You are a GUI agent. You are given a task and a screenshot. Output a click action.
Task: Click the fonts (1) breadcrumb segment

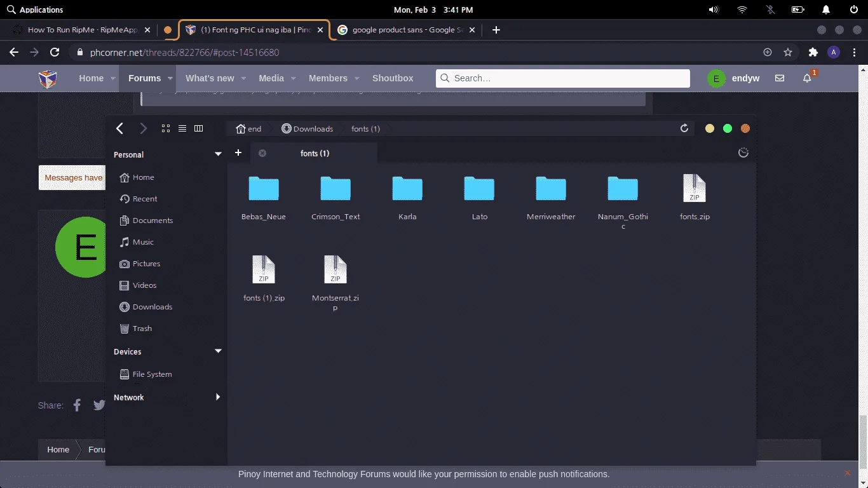coord(365,128)
